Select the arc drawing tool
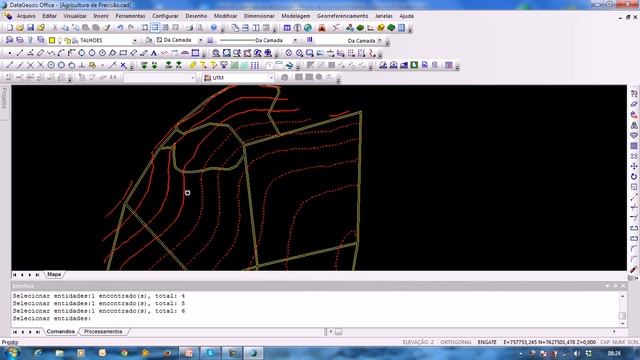 [61, 53]
